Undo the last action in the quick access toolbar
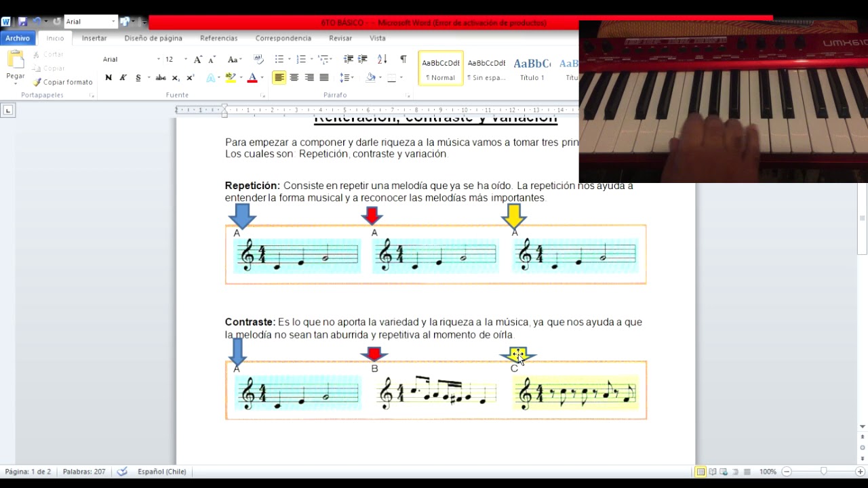The width and height of the screenshot is (868, 488). tap(37, 22)
